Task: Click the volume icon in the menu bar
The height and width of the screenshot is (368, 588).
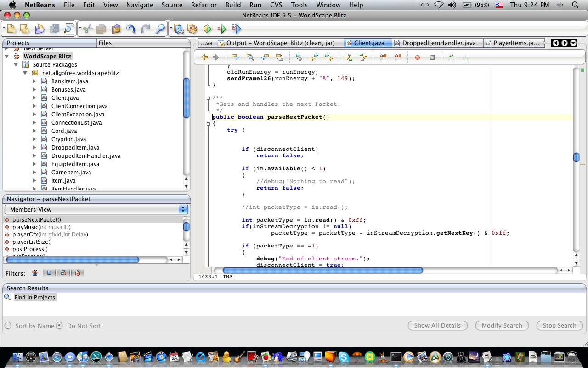Action: pos(452,5)
